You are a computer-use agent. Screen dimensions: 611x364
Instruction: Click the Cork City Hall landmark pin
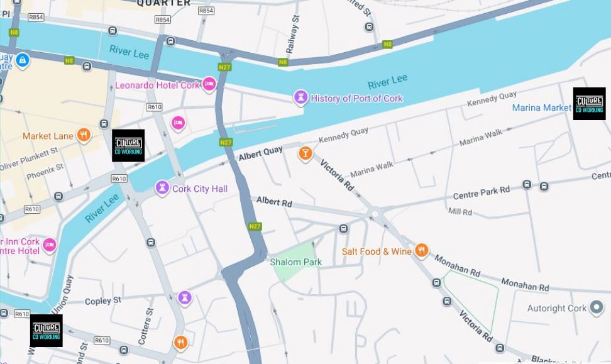pos(162,188)
